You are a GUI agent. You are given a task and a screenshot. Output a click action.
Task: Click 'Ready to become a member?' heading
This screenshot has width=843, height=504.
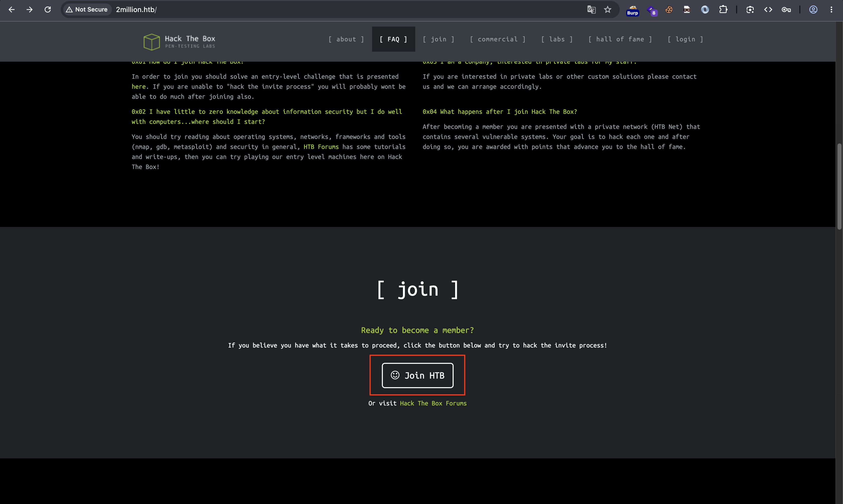click(x=417, y=330)
